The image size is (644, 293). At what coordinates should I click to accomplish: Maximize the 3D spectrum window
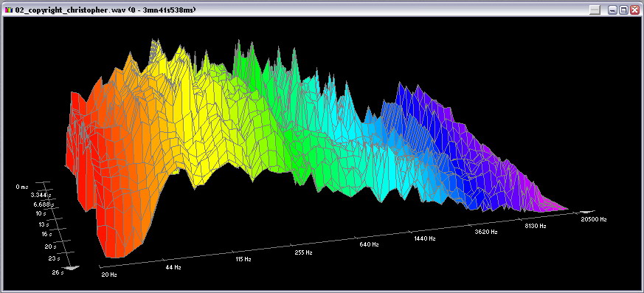point(623,10)
